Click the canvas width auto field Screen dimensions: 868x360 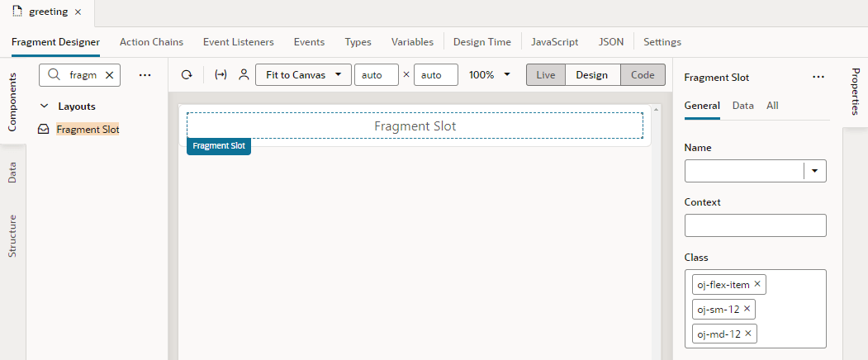click(377, 75)
